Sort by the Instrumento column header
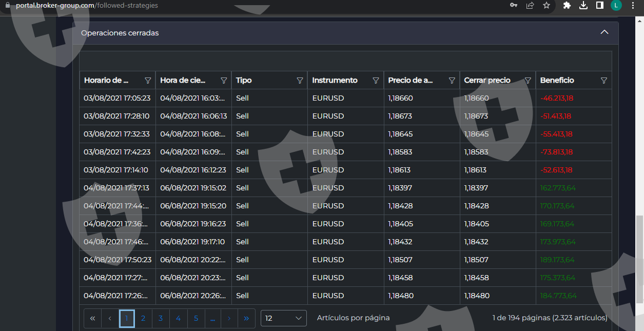This screenshot has height=331, width=644. pyautogui.click(x=335, y=81)
